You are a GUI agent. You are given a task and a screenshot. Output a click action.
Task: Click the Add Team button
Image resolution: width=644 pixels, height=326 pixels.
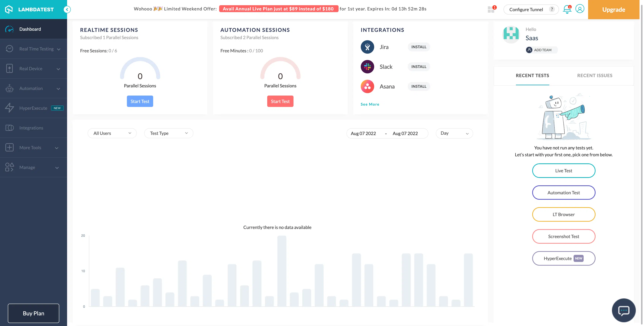[x=542, y=50]
